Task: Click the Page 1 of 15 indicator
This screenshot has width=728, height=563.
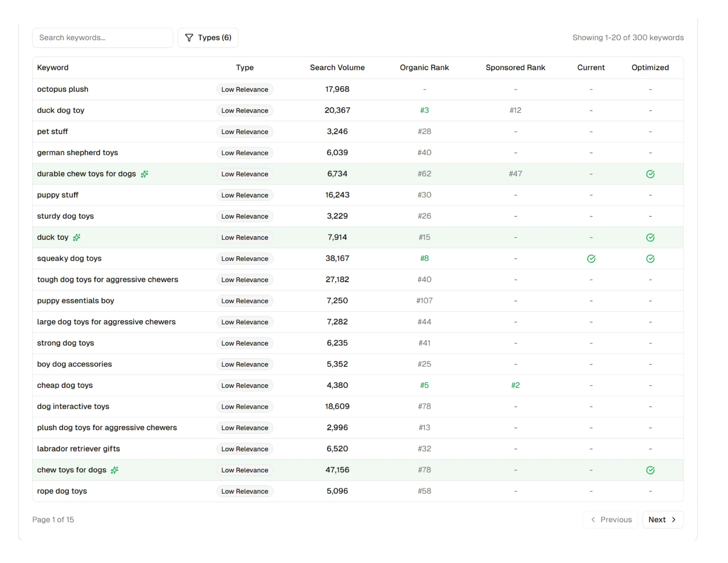Action: click(53, 520)
